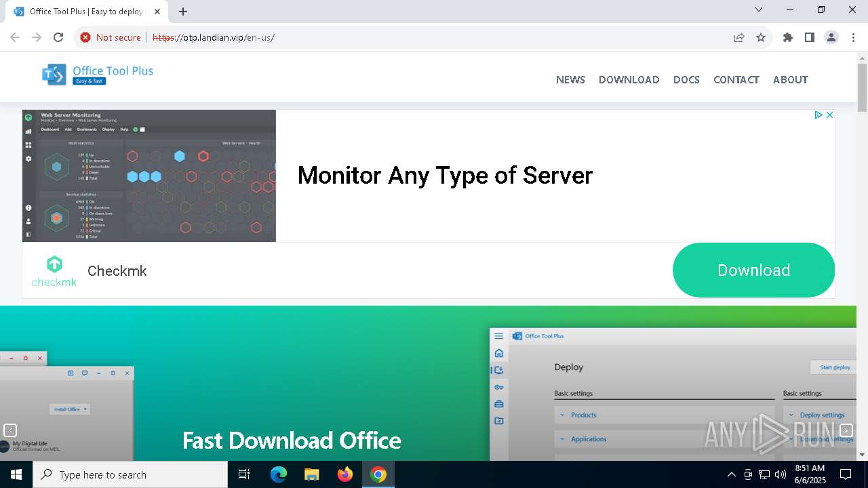The image size is (868, 488).
Task: Open Task View on the taskbar
Action: coord(244,474)
